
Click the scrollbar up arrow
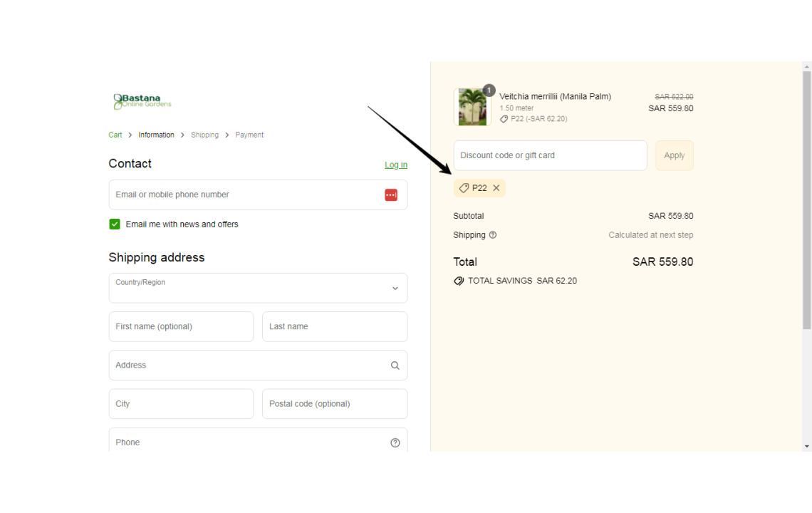coord(806,67)
